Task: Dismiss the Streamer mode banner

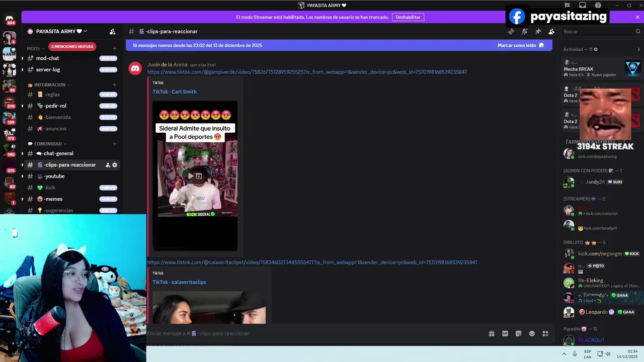Action: (637, 17)
